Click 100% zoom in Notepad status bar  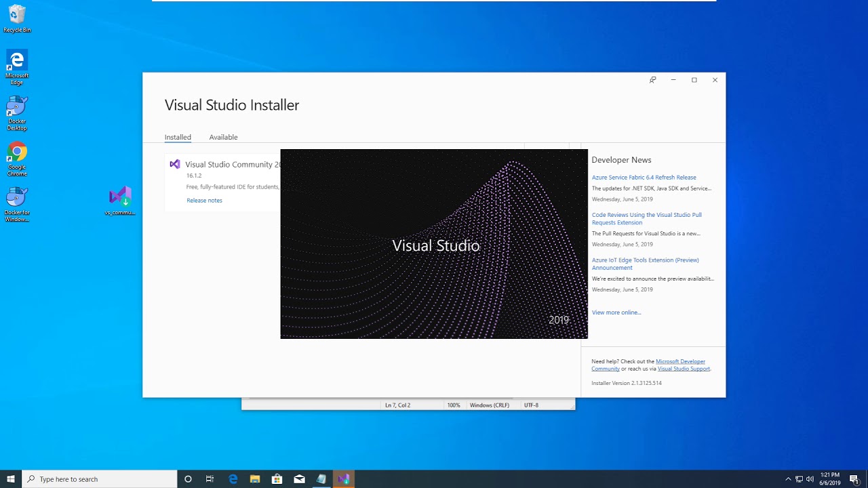point(454,405)
